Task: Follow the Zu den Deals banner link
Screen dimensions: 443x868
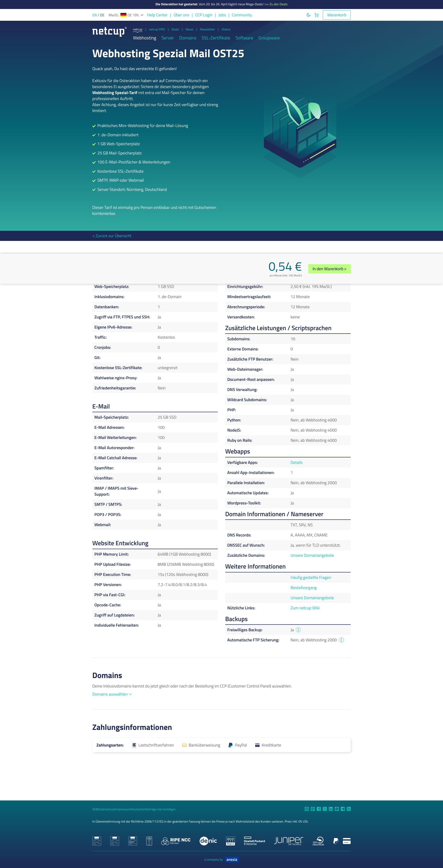Action: [x=278, y=4]
